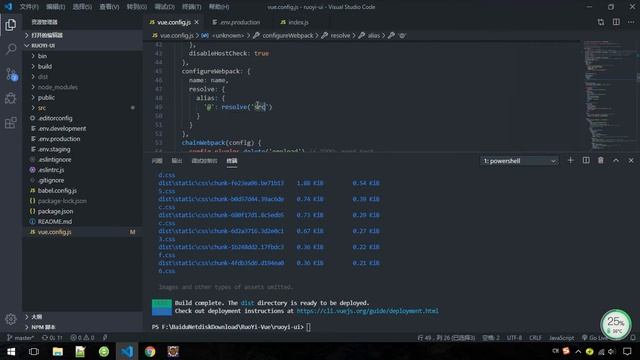Open Google Chrome from the taskbar
The image size is (640, 360).
pyautogui.click(x=150, y=351)
